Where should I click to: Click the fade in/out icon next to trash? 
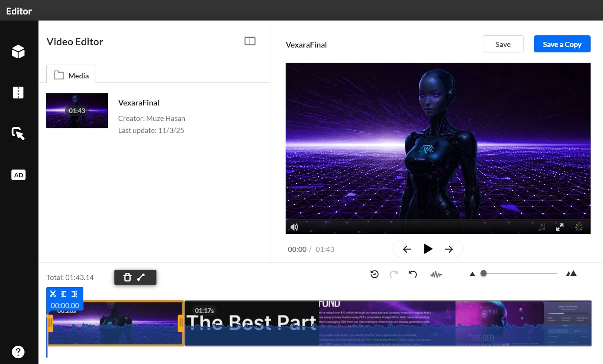point(141,277)
